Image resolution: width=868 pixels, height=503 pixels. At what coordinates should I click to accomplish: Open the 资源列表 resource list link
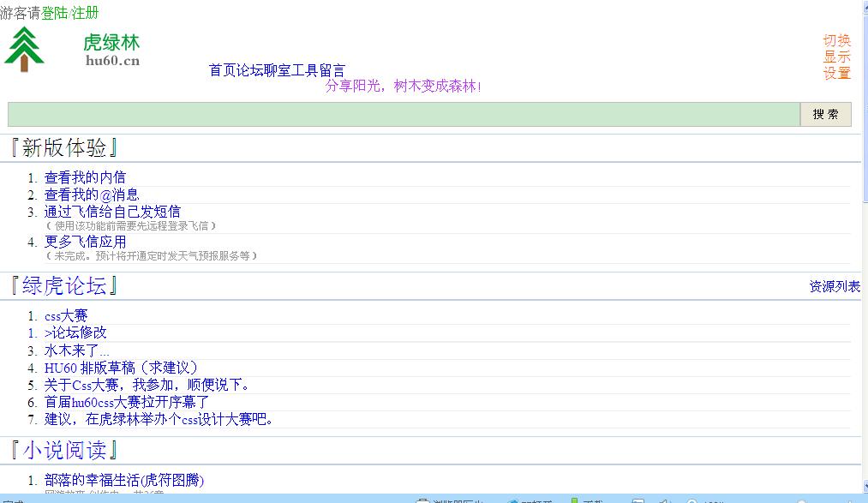click(834, 286)
